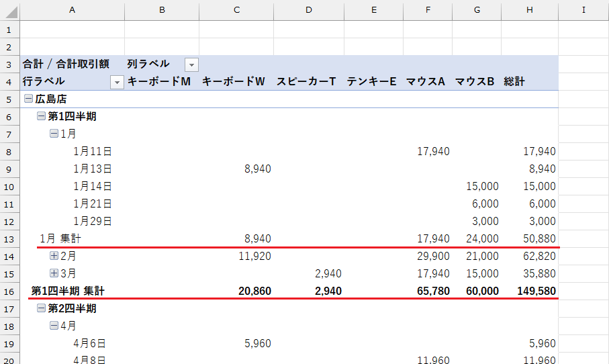The height and width of the screenshot is (364, 609).
Task: Select row 13 header
Action: [9, 239]
